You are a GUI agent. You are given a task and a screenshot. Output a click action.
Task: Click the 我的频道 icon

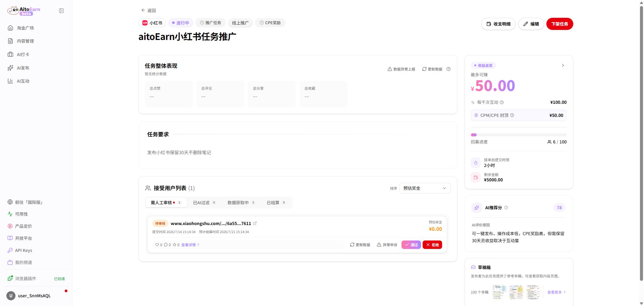coord(10,262)
